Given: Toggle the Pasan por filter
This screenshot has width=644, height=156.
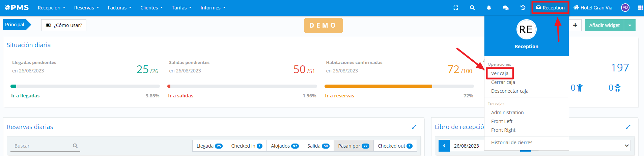Looking at the screenshot, I should click(353, 146).
